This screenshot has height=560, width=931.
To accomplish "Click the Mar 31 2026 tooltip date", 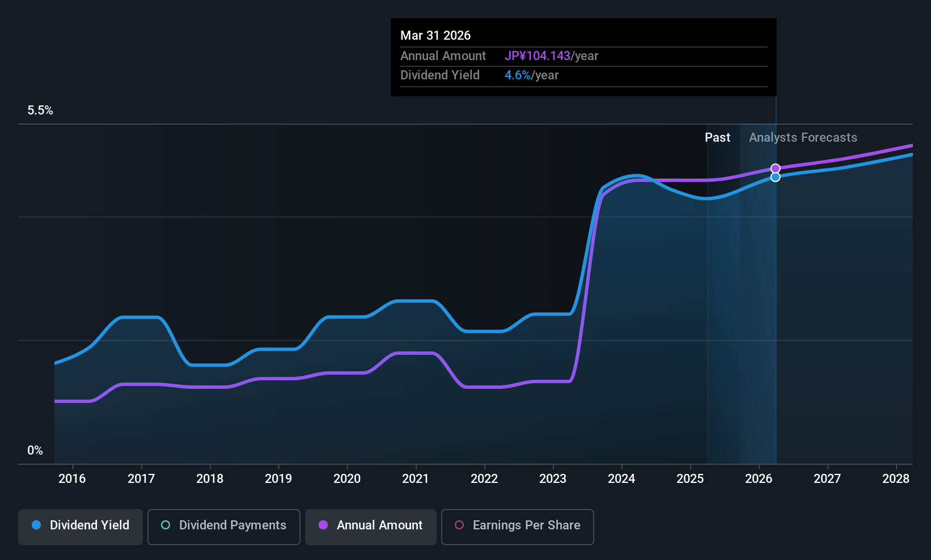I will tap(435, 35).
